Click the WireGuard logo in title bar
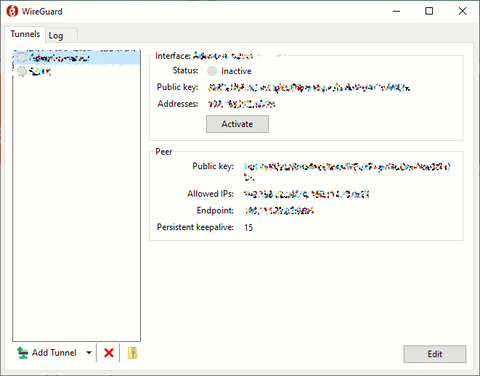480x376 pixels. 12,11
